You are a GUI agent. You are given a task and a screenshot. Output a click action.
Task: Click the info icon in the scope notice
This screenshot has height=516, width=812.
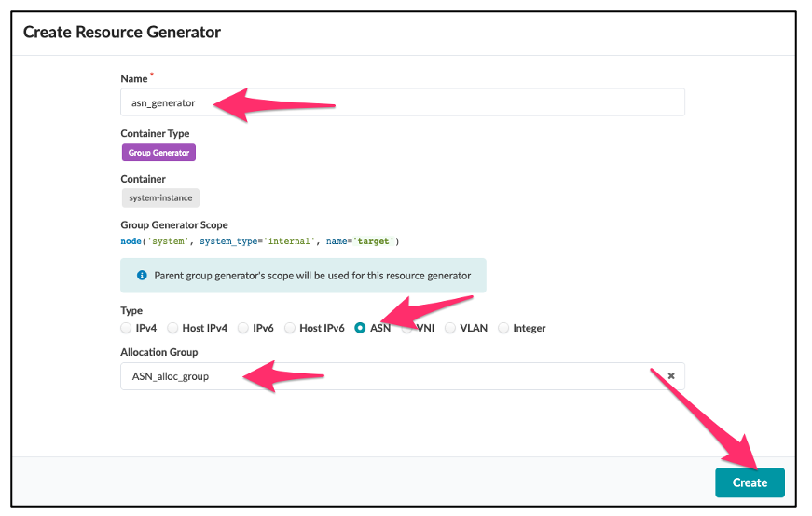[142, 276]
